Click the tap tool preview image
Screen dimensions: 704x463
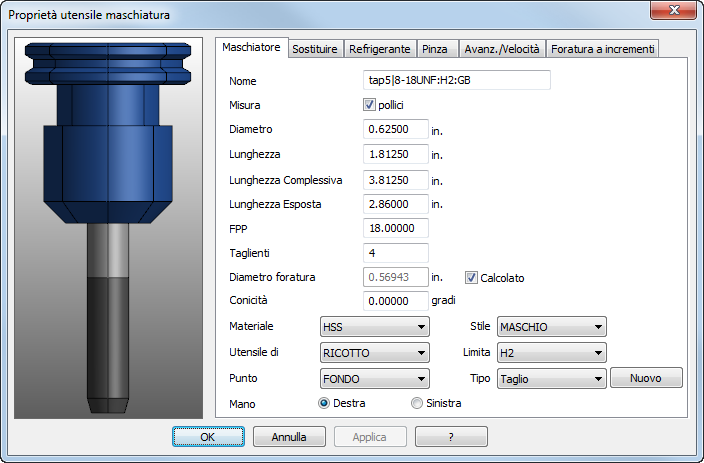tap(108, 228)
